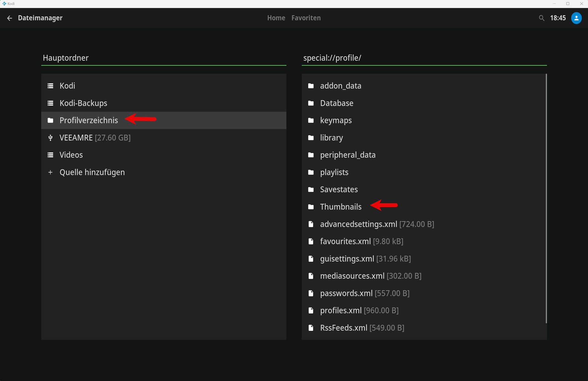Click the Thumbnails folder icon
Image resolution: width=588 pixels, height=381 pixels.
(311, 207)
